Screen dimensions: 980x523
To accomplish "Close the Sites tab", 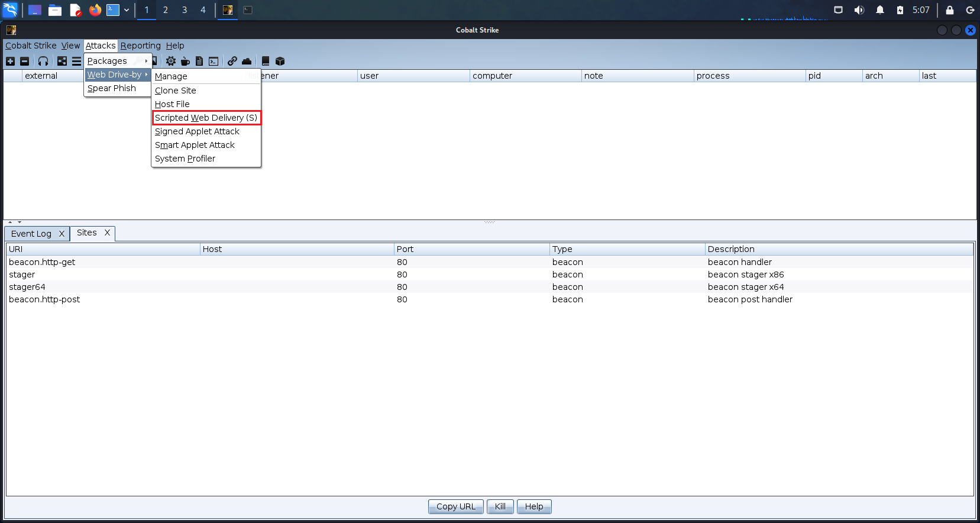I will click(107, 233).
